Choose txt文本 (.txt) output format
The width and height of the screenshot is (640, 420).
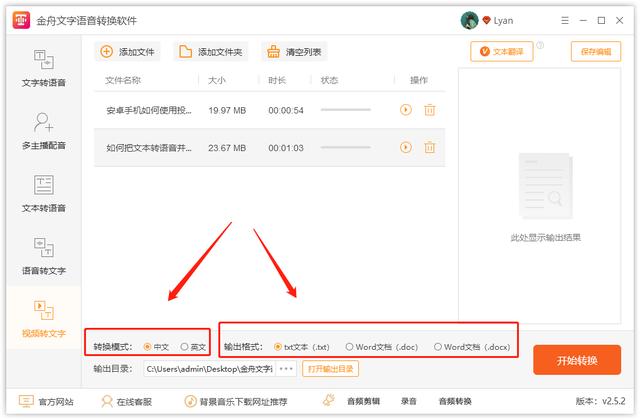[x=302, y=347]
